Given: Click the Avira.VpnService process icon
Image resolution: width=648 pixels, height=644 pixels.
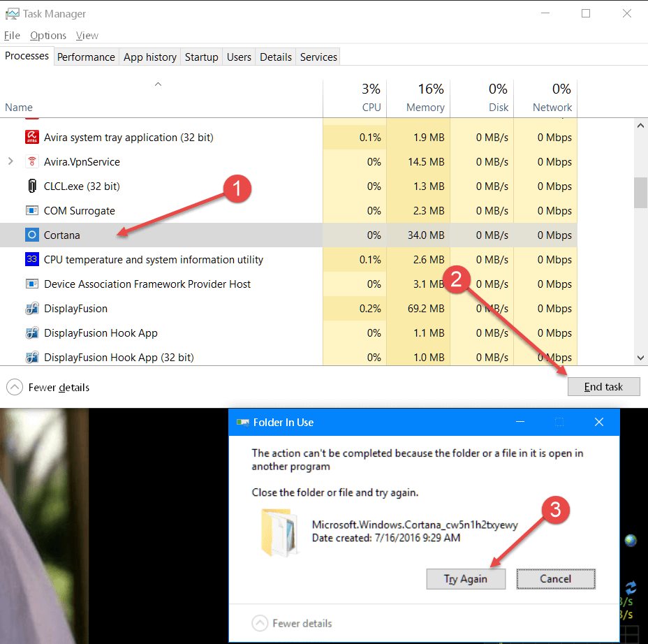Looking at the screenshot, I should click(32, 161).
